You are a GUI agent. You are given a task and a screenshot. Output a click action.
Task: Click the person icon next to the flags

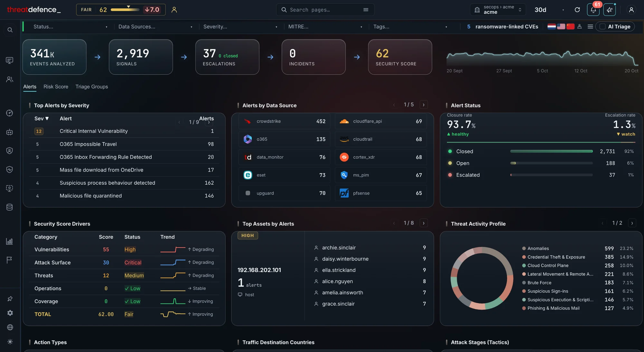[580, 26]
